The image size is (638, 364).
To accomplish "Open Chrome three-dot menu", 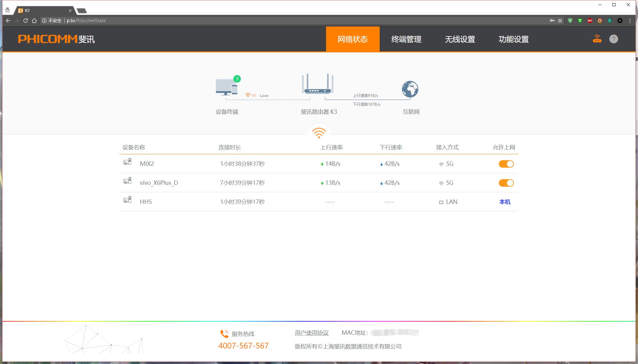I will 630,21.
